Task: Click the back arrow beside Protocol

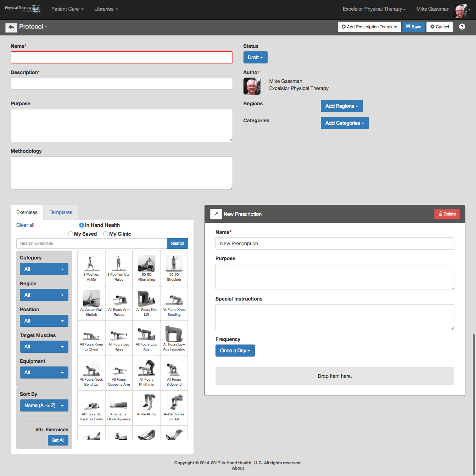Action: 11,27
